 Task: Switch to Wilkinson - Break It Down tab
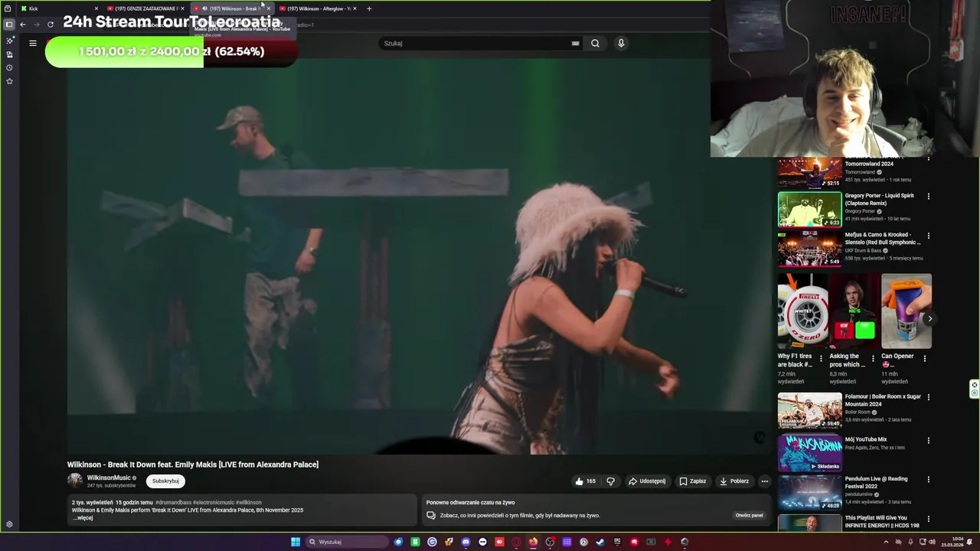(232, 8)
